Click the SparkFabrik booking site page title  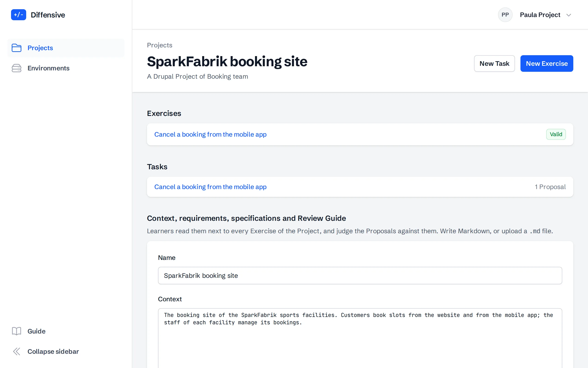227,61
